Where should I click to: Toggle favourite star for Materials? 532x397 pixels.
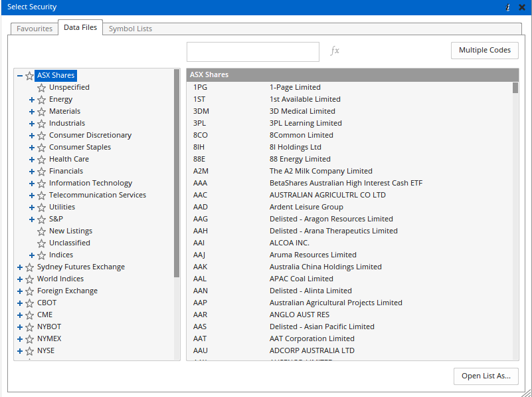coord(41,112)
